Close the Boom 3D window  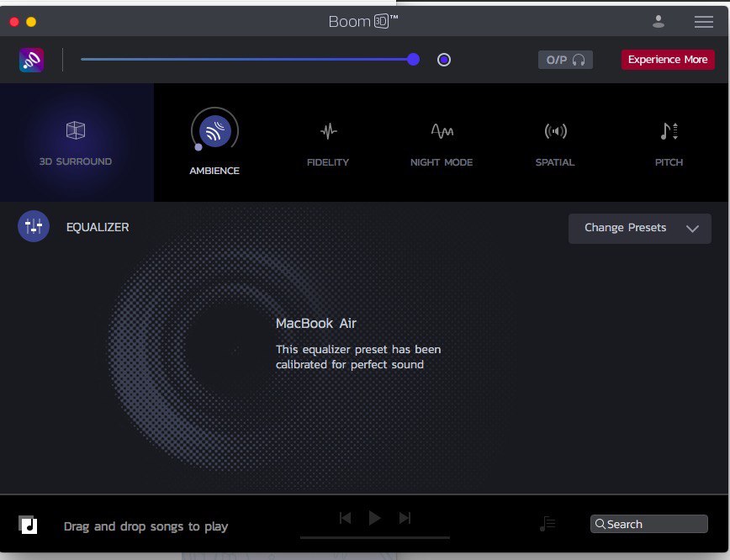click(x=14, y=21)
